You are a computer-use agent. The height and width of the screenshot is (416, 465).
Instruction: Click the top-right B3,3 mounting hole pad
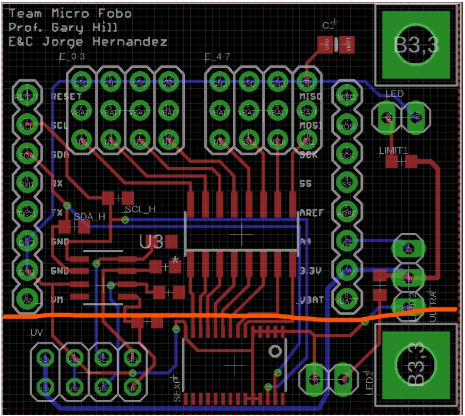pos(416,45)
